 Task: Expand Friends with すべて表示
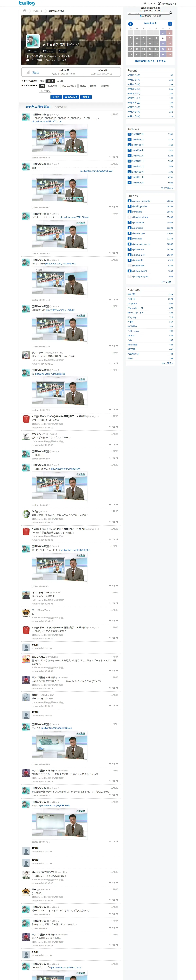pyautogui.click(x=167, y=282)
